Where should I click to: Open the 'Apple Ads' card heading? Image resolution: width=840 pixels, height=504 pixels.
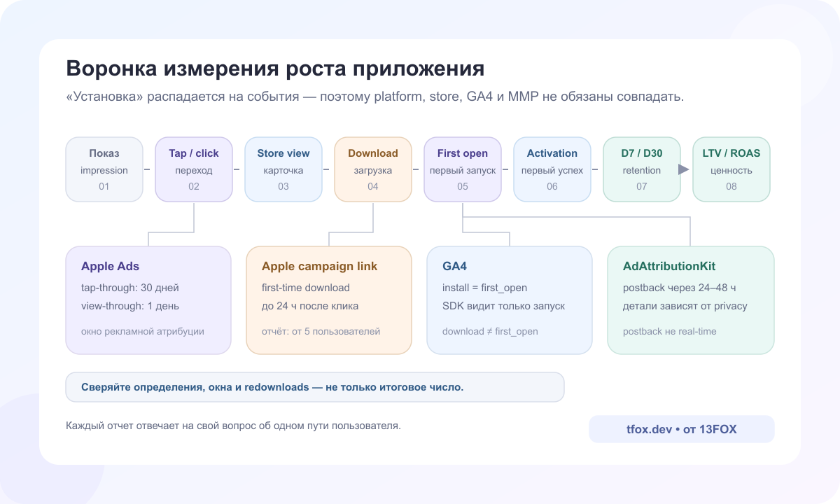pos(110,266)
